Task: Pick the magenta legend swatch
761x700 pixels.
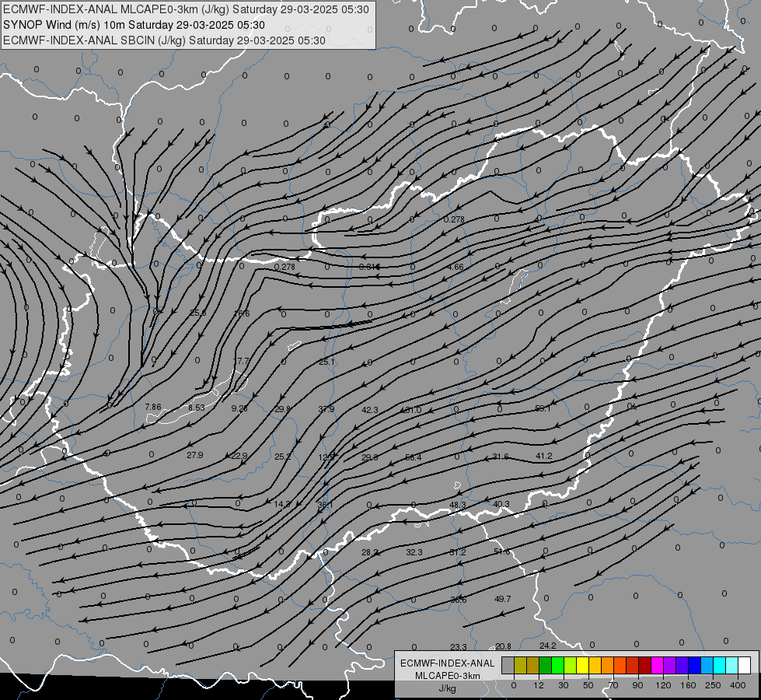Action: (x=657, y=665)
